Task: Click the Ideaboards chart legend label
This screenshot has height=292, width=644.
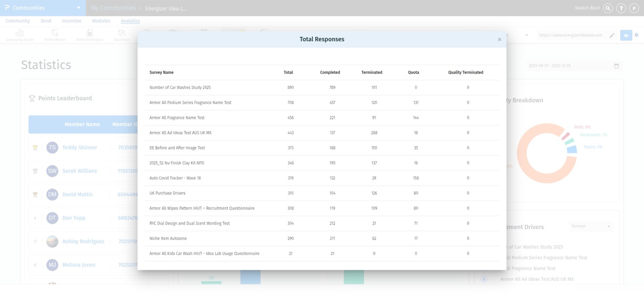Action: coord(593,135)
